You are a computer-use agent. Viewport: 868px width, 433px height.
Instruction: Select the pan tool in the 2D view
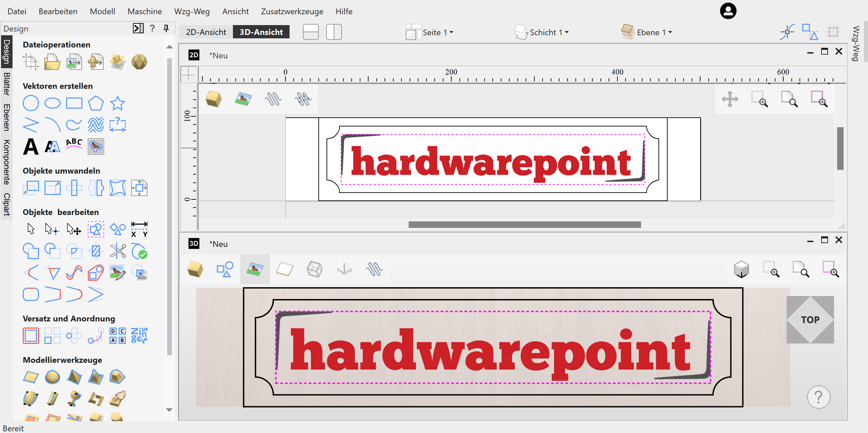coord(730,99)
